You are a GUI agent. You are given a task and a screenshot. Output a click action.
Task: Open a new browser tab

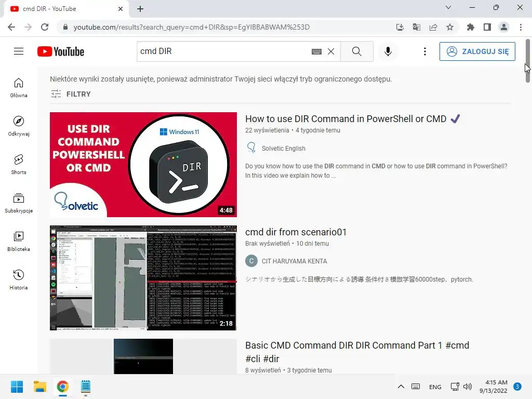coord(140,9)
